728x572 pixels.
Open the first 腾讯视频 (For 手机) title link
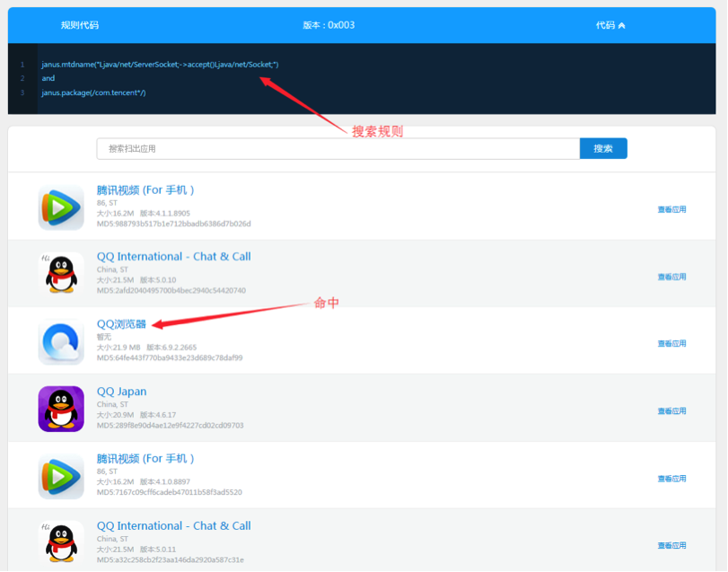point(145,189)
